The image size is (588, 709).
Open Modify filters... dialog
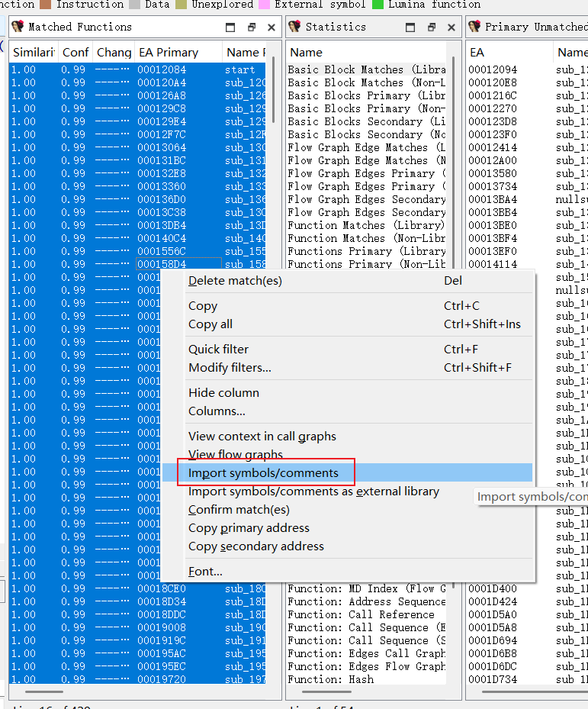(x=347, y=368)
